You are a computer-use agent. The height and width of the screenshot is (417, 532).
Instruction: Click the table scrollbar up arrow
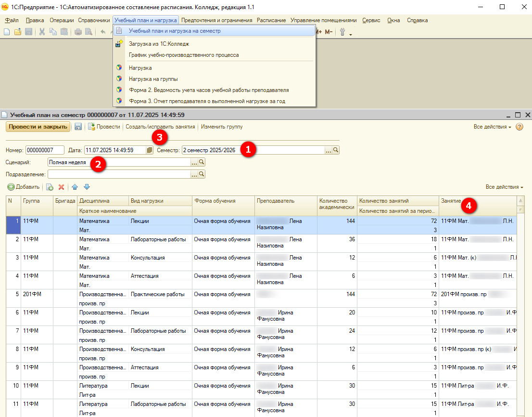(x=520, y=201)
